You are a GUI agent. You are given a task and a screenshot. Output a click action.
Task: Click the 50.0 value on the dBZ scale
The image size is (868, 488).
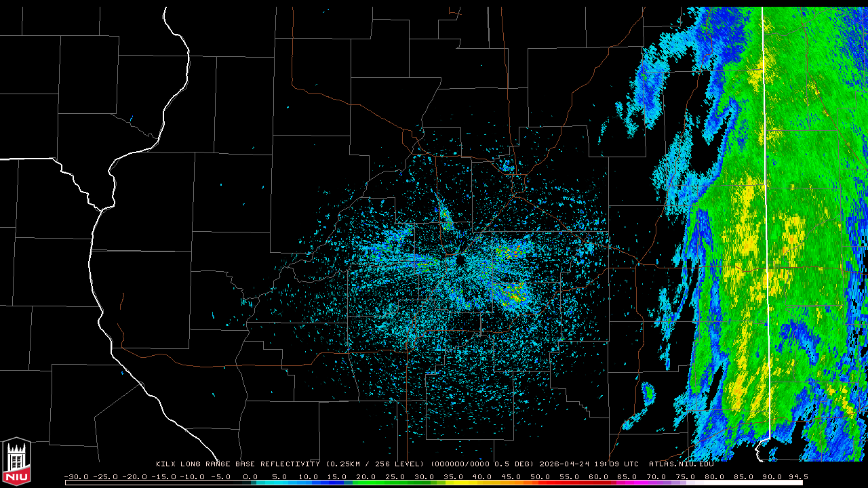(x=541, y=476)
